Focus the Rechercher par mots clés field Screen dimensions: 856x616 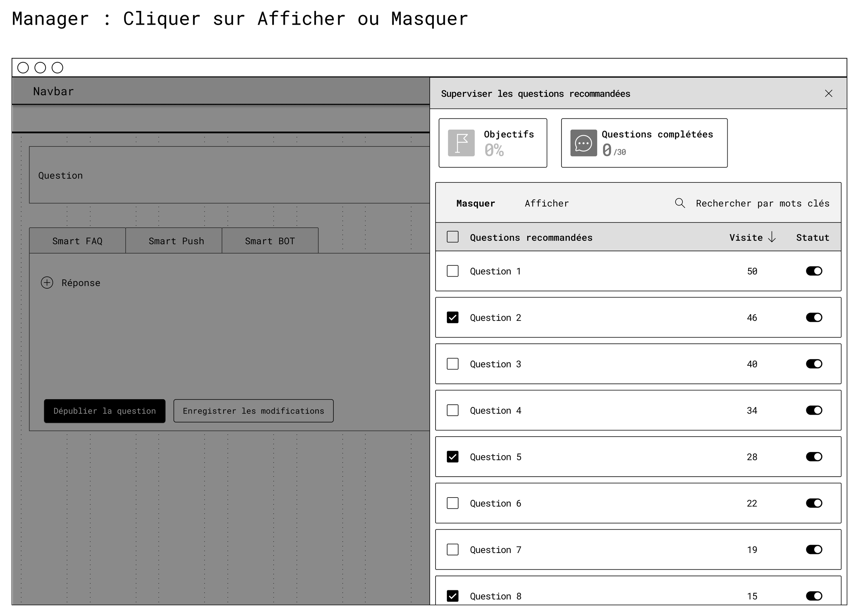point(762,203)
